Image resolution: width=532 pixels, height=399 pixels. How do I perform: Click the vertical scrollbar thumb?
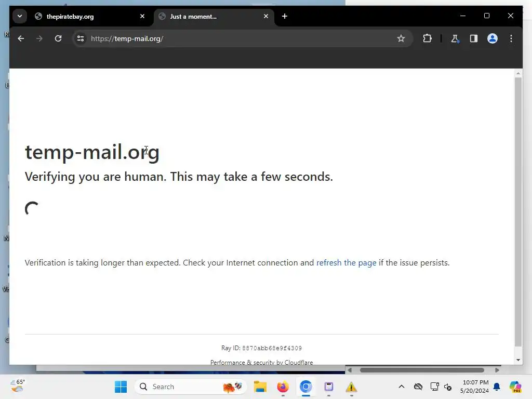(x=518, y=212)
